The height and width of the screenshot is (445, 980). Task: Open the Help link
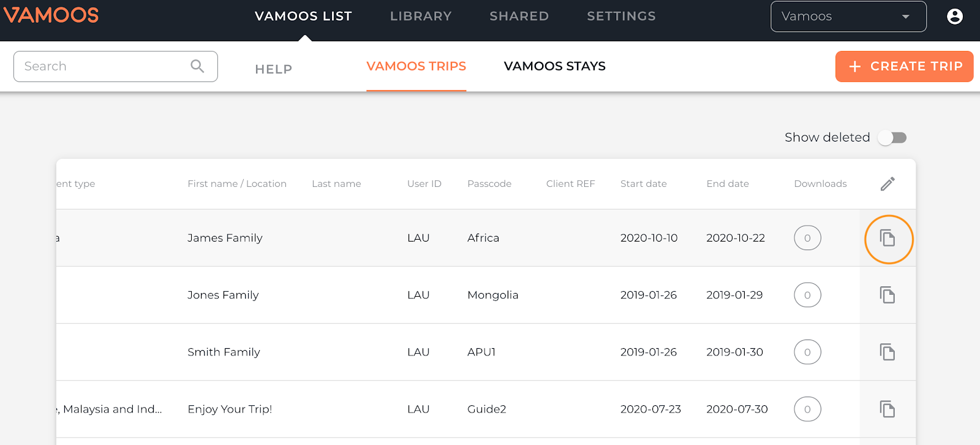273,69
